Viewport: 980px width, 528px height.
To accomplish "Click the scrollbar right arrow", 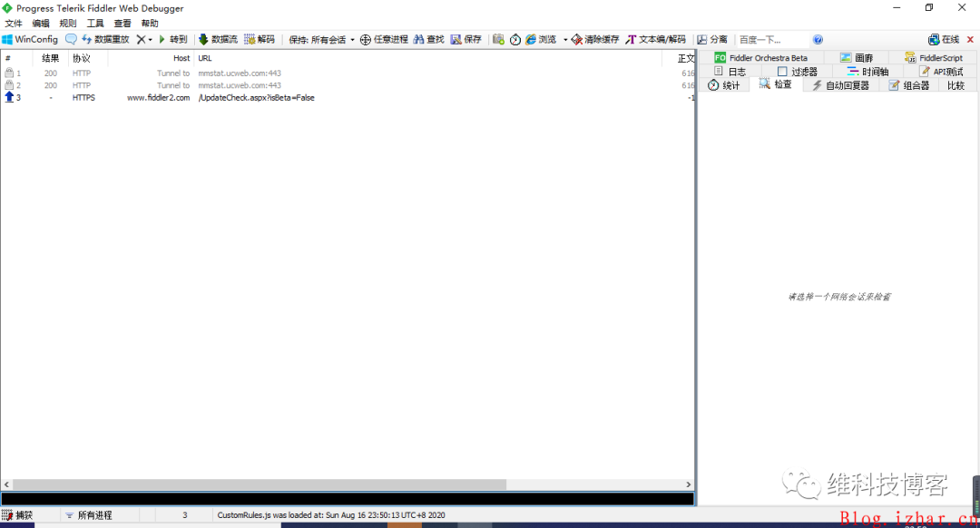I will [688, 484].
